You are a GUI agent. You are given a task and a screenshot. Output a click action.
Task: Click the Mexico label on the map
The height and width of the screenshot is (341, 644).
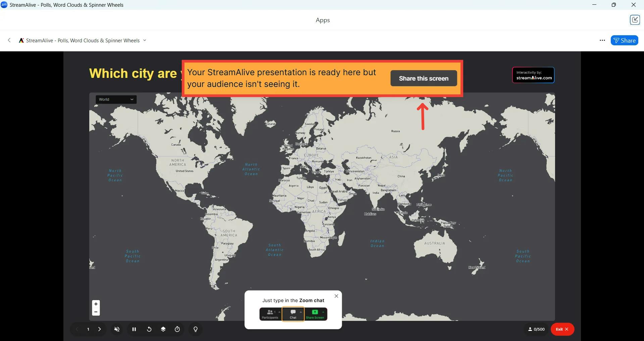pos(180,191)
